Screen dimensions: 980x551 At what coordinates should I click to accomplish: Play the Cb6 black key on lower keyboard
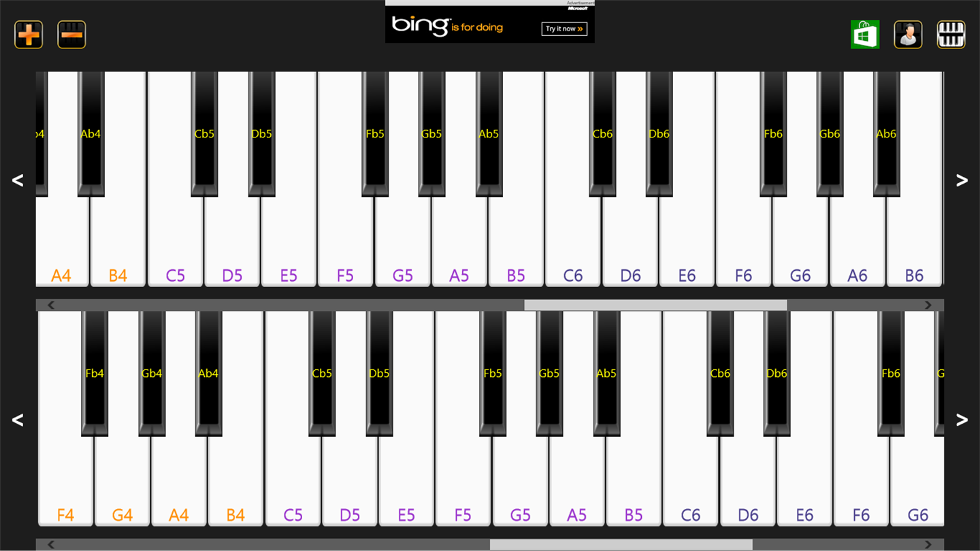720,373
